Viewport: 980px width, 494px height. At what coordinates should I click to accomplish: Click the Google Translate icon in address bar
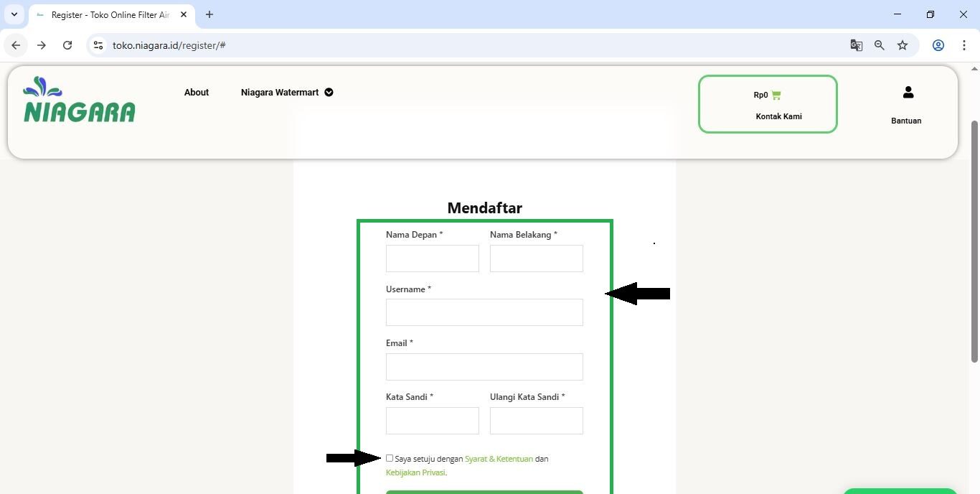point(856,45)
